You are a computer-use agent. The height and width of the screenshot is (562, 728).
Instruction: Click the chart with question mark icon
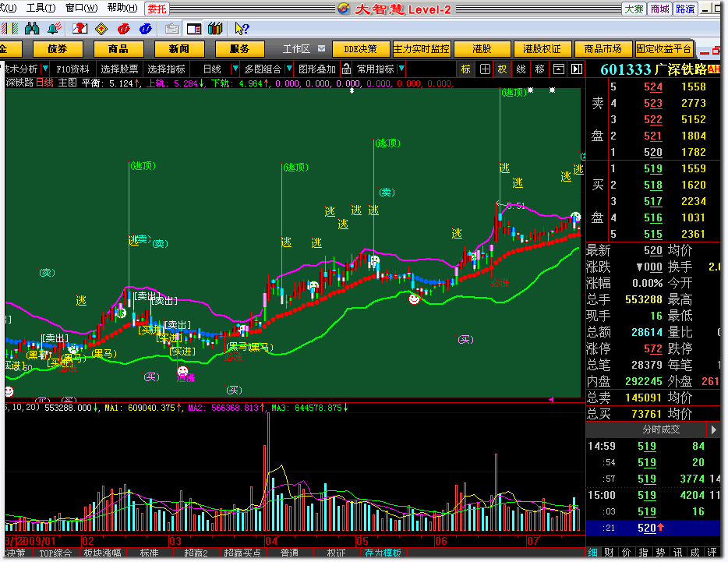click(x=80, y=29)
